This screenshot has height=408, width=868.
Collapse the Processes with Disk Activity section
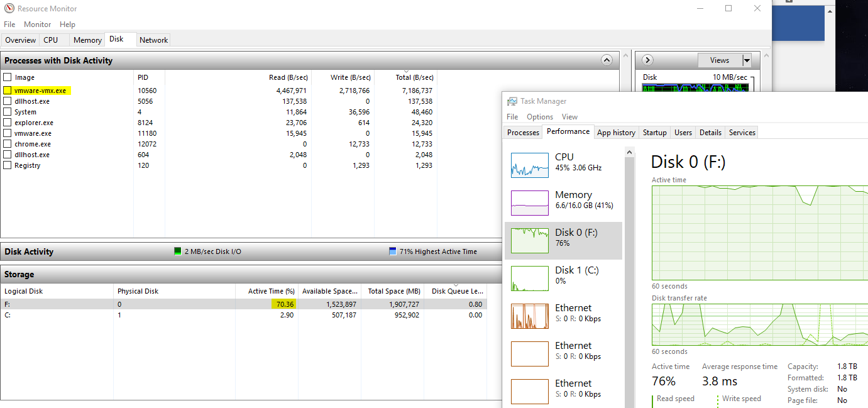[x=607, y=60]
